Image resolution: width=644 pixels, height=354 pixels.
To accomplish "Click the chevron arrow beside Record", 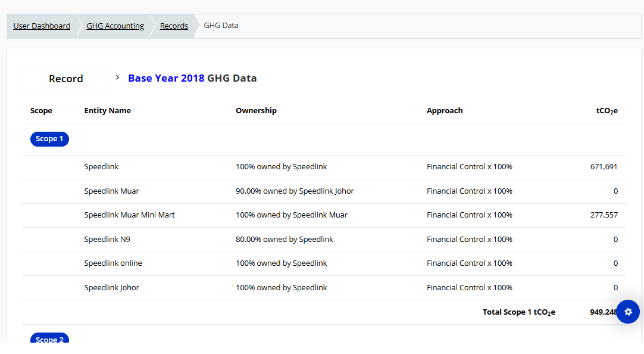I will [118, 77].
